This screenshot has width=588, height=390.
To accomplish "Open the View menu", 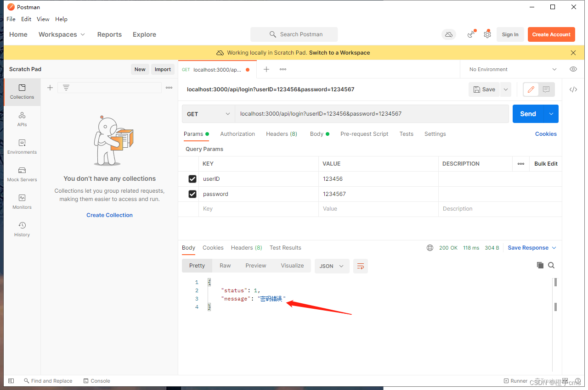I will pos(43,19).
